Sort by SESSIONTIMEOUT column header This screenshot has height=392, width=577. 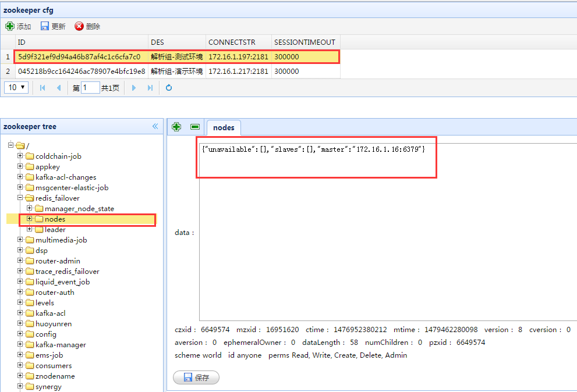(x=306, y=42)
